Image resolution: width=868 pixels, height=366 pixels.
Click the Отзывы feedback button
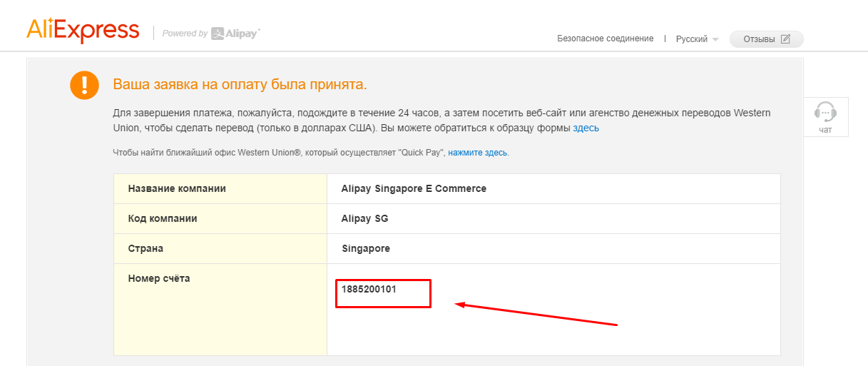pos(766,39)
